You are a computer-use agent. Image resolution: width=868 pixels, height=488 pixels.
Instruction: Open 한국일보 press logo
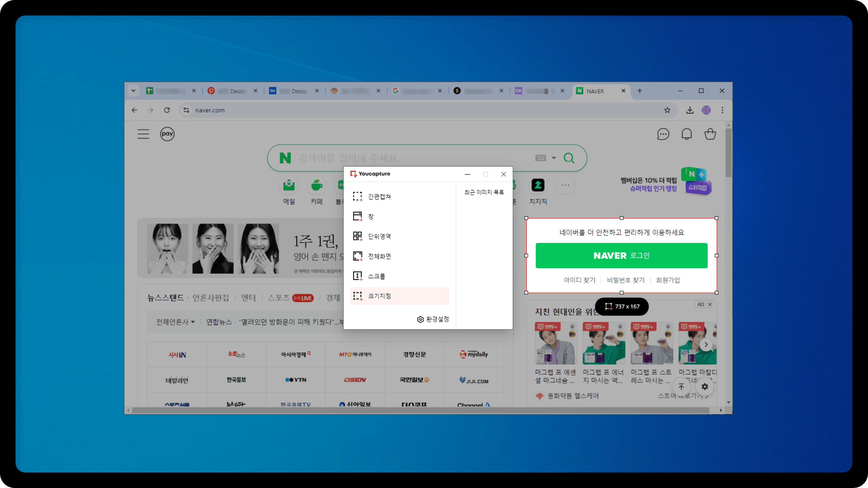(x=236, y=380)
